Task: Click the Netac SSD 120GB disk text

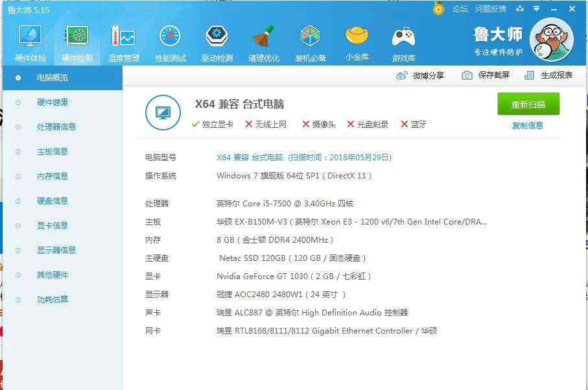Action: (x=292, y=258)
